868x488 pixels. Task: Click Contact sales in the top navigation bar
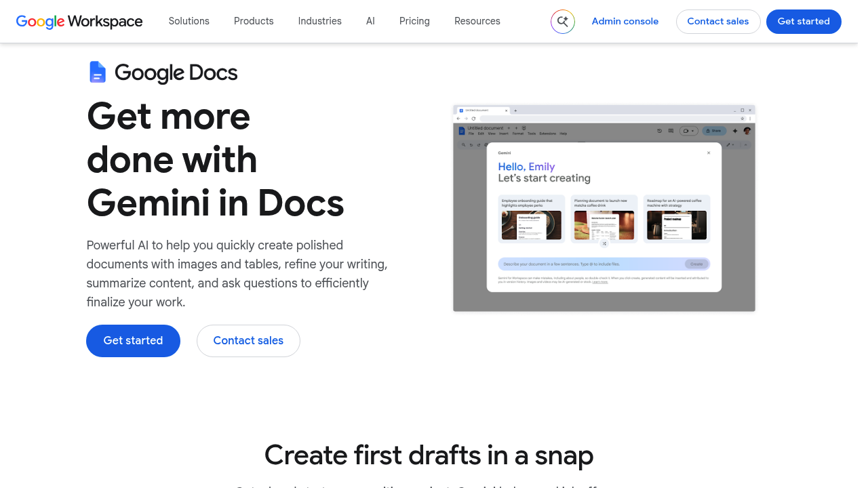coord(718,22)
